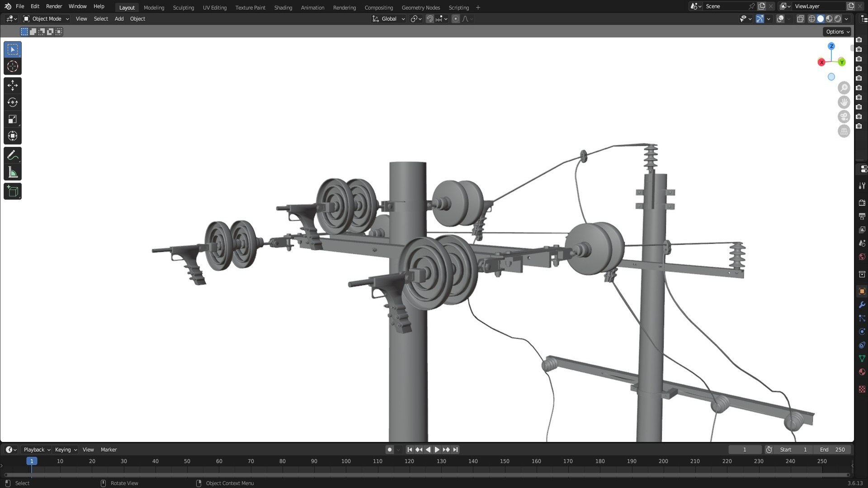Switch to wireframe viewport shading

click(x=812, y=19)
